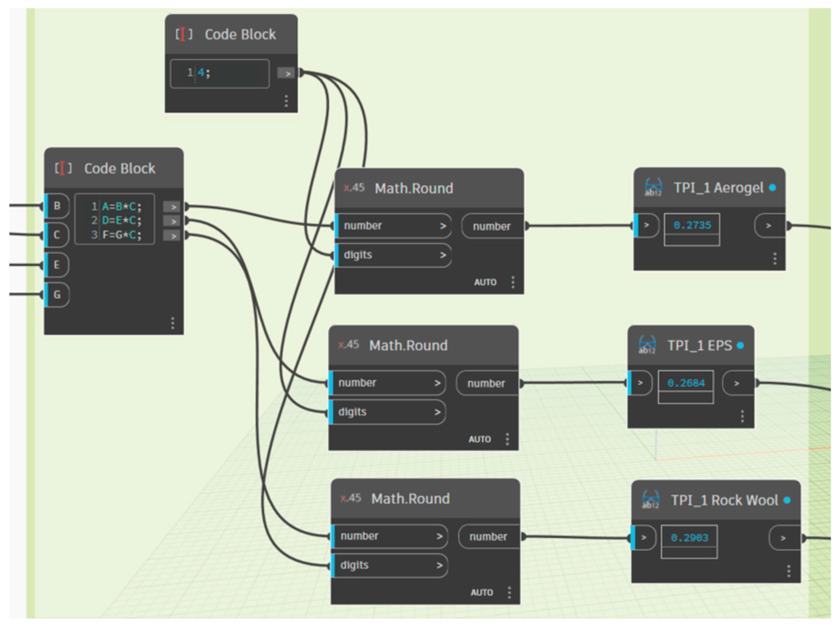Viewport: 840px width, 630px height.
Task: Click the watch icon on TPI_1 Aerogel
Action: pos(653,187)
